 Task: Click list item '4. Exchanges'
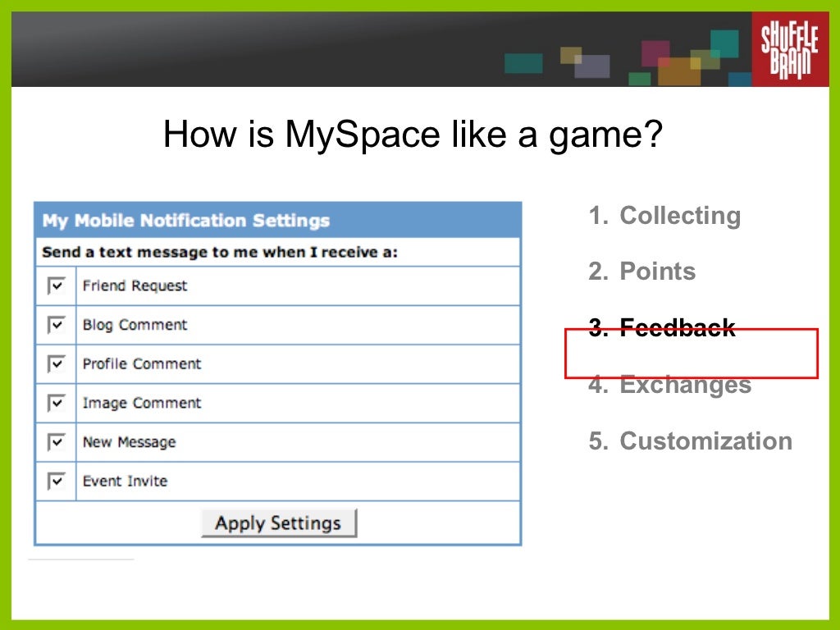pos(669,385)
